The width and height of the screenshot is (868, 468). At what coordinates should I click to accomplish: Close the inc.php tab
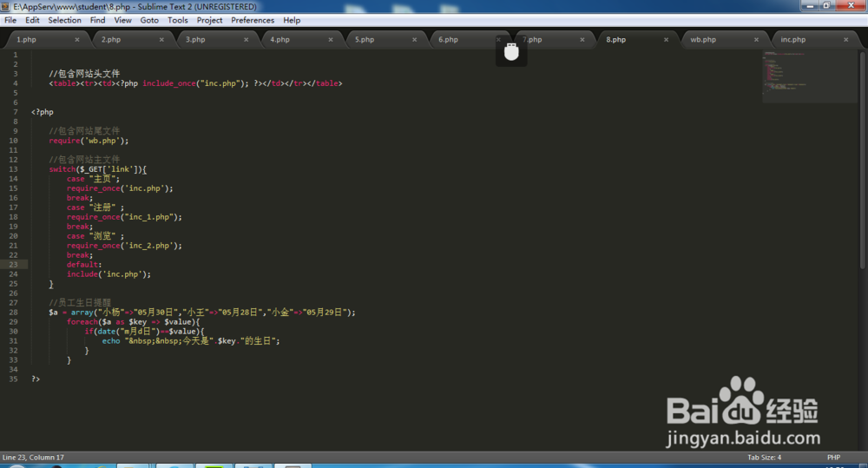click(x=845, y=40)
